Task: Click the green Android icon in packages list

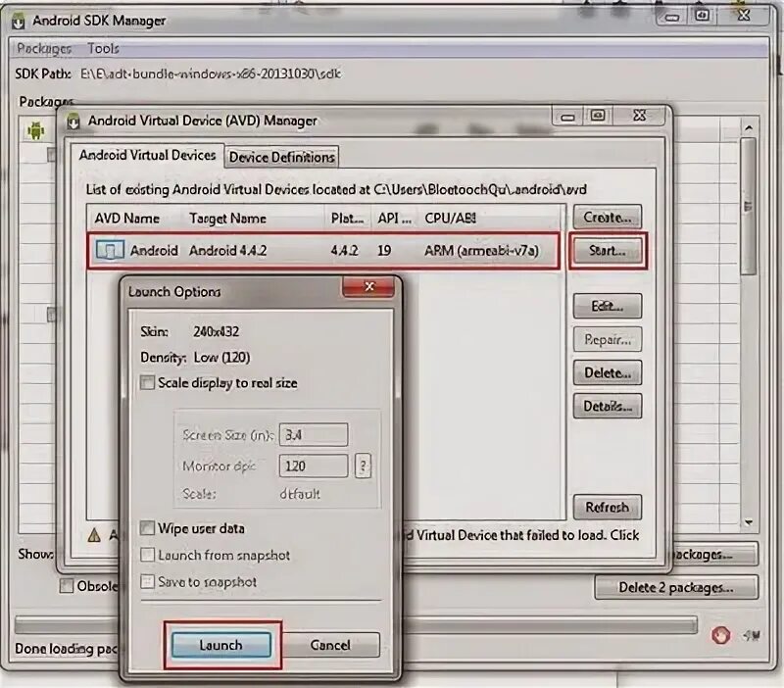Action: click(x=36, y=130)
